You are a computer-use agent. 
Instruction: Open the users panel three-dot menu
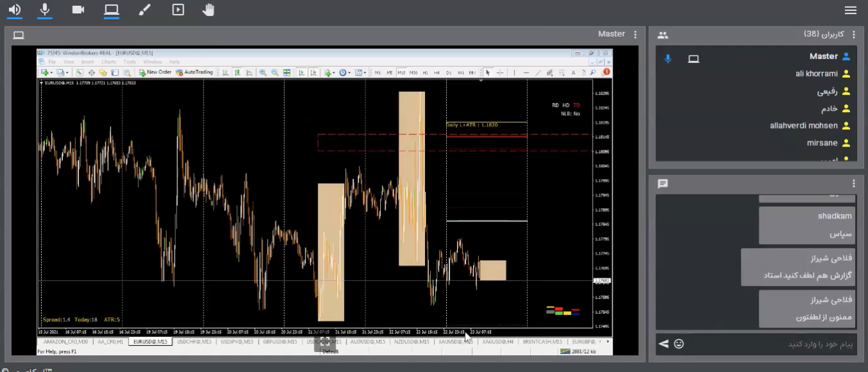click(x=853, y=35)
